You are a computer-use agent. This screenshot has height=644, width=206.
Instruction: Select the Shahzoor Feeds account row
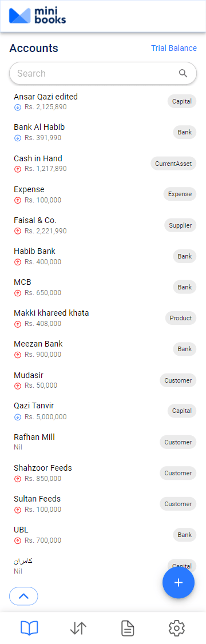click(x=103, y=473)
